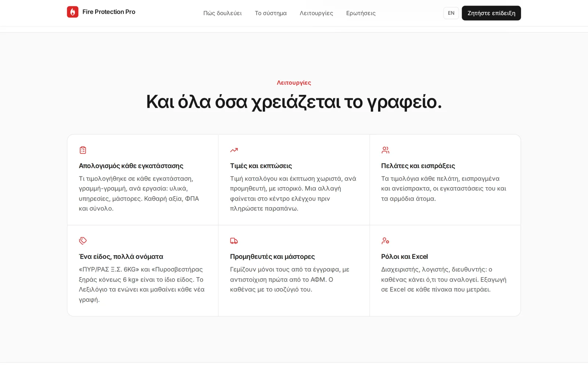Click the heading Απολογισμός κάθε εγκατάστασης

pyautogui.click(x=131, y=166)
